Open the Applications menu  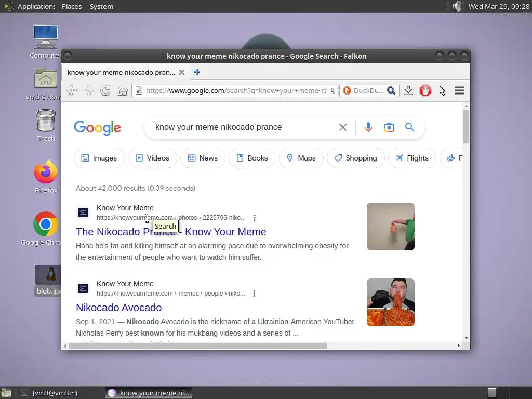tap(36, 6)
